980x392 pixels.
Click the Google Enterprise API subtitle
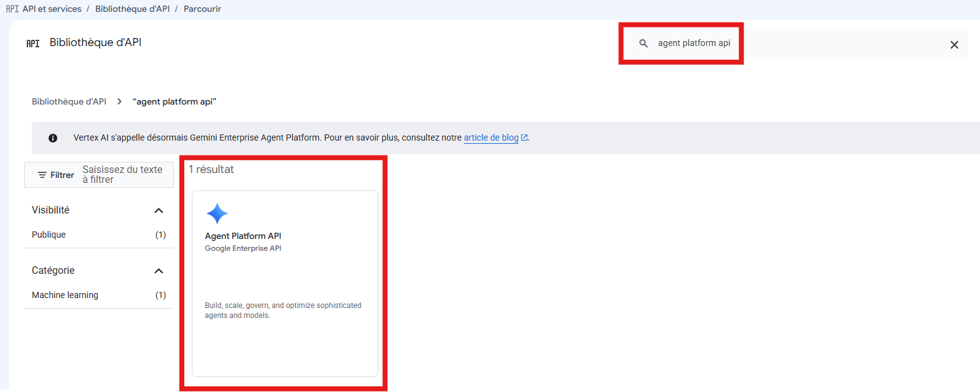[x=243, y=248]
